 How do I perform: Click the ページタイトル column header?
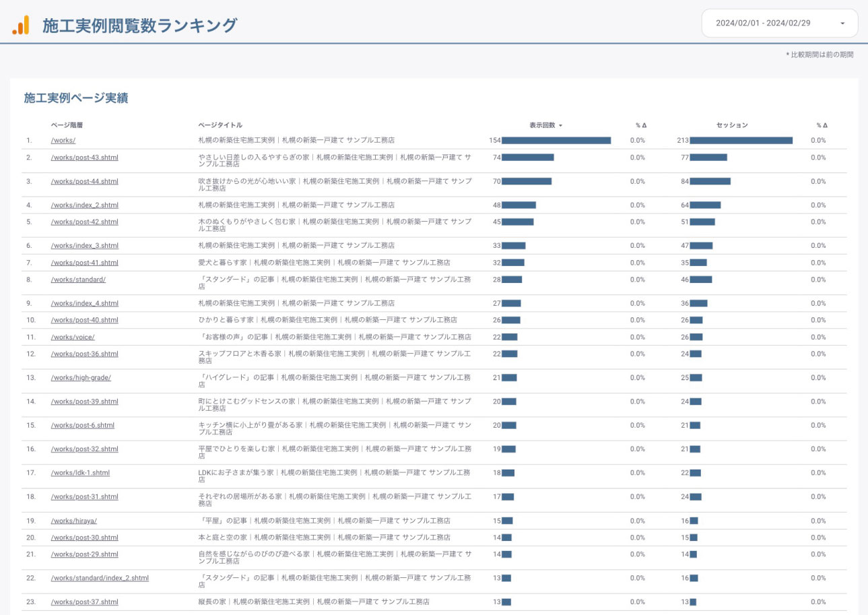(220, 125)
